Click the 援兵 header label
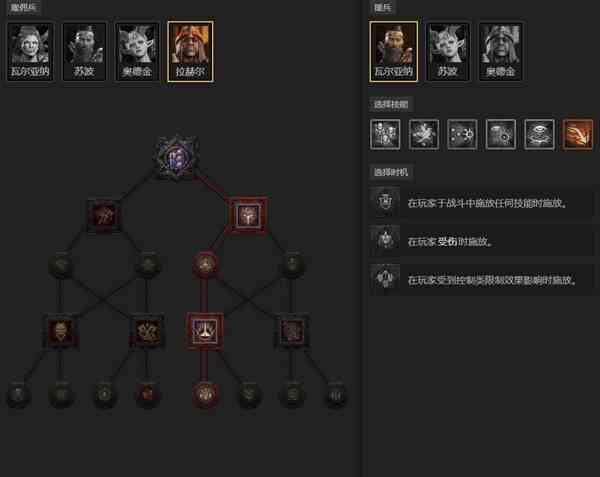This screenshot has width=600, height=477. pyautogui.click(x=382, y=7)
